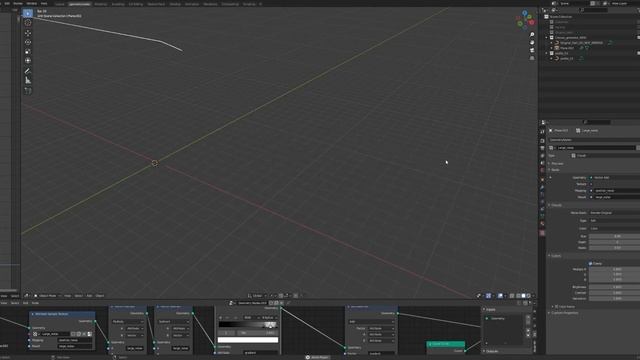Open the Modifiers wrench properties tab
640x360 pixels.
pyautogui.click(x=542, y=188)
